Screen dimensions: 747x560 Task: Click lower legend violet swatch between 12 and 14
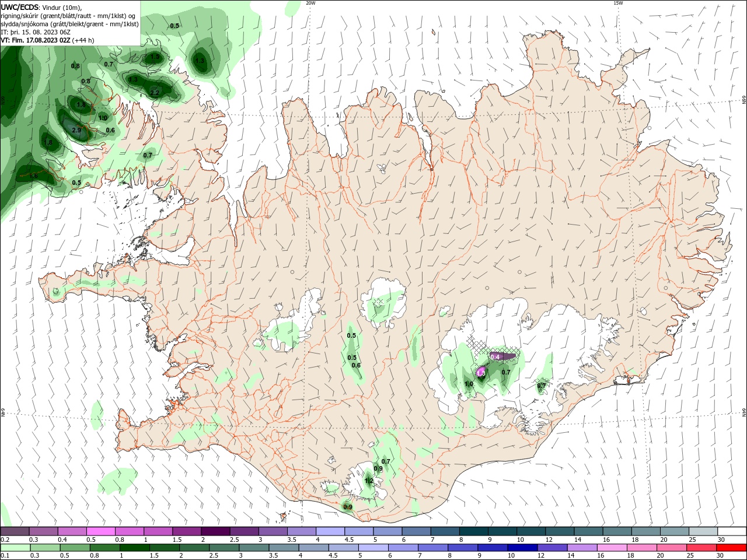(551, 548)
